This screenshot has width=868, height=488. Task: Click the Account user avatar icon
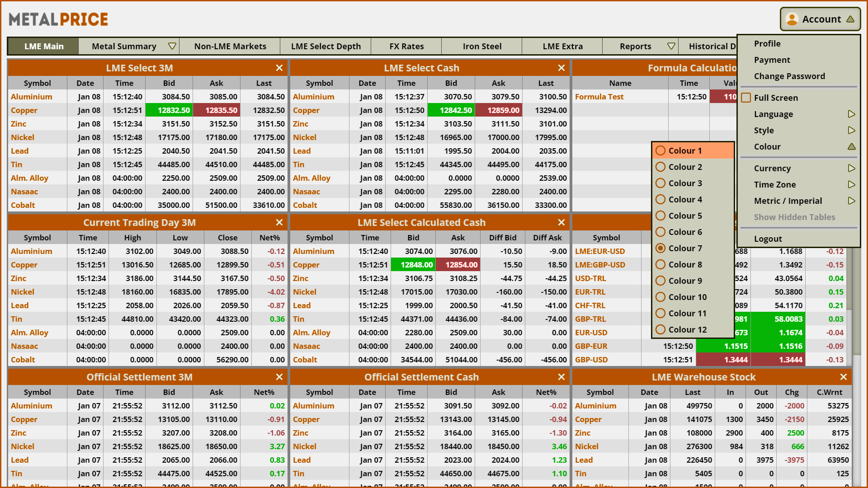tap(792, 19)
